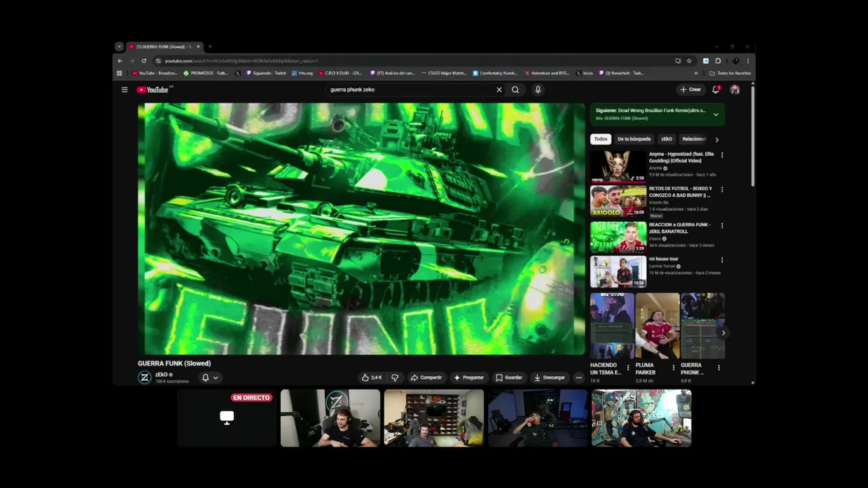868x488 pixels.
Task: Open a new browser tab with the plus
Action: (210, 47)
